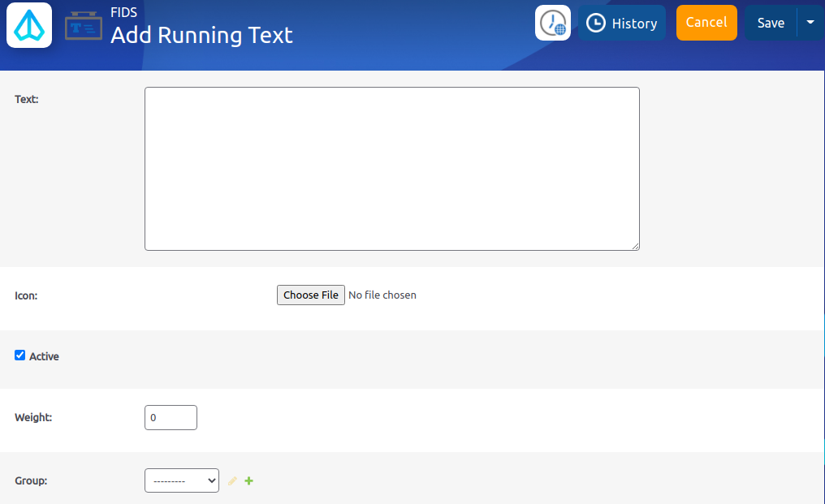Save the running text entry
This screenshot has width=825, height=504.
[x=770, y=24]
